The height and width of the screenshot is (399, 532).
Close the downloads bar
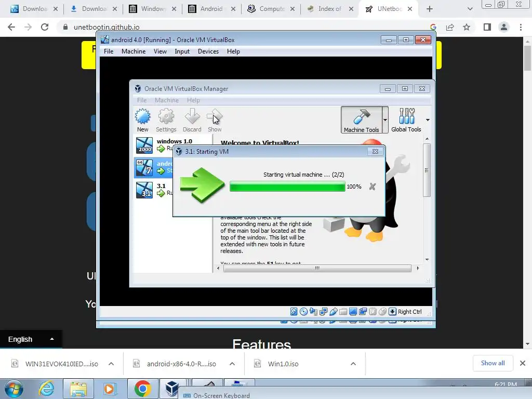tap(523, 363)
